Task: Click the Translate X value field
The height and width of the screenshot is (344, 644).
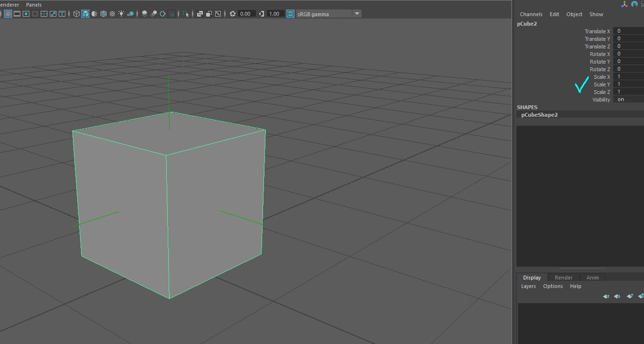Action: point(628,31)
